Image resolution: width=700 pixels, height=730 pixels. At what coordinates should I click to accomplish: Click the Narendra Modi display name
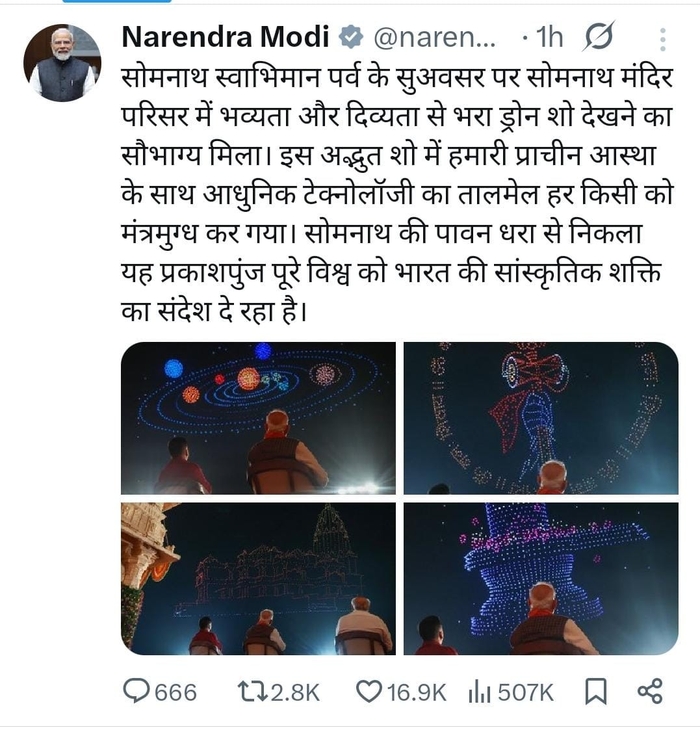click(x=226, y=38)
